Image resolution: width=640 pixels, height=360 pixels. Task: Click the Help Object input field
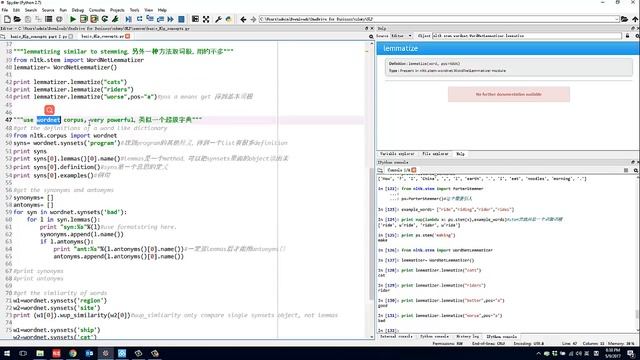point(527,36)
